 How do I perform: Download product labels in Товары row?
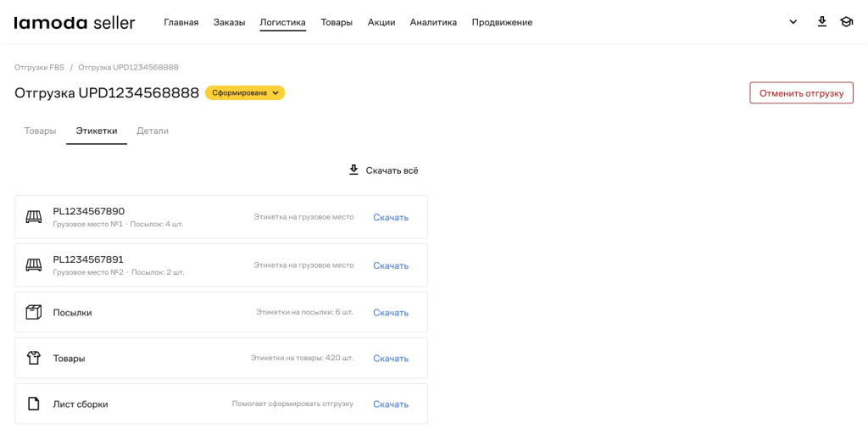pos(391,359)
